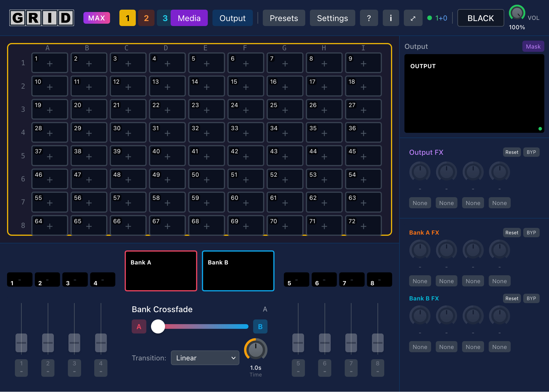Turn the VOL knob icon in the header
Viewport: 549px width, 392px height.
point(516,13)
